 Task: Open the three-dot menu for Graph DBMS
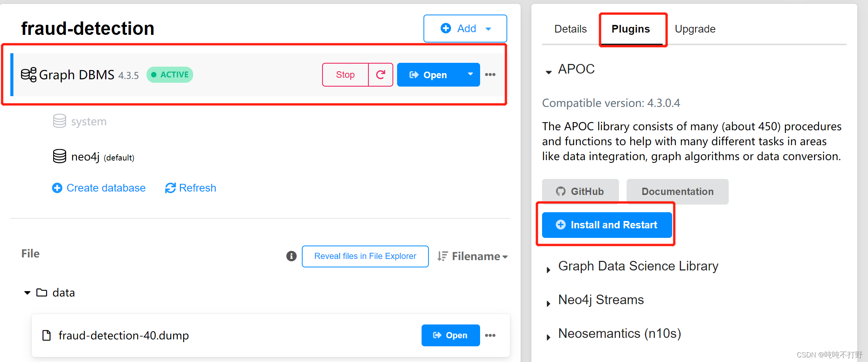click(490, 75)
